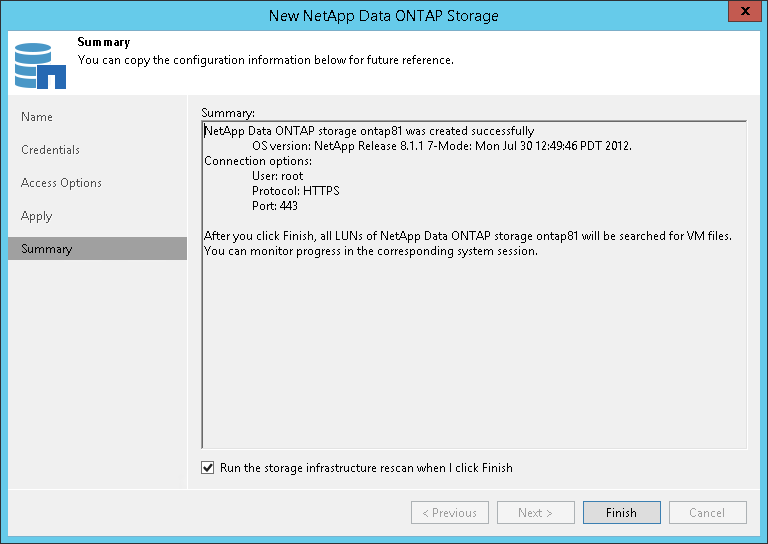Click the "Port: 443" line
The height and width of the screenshot is (544, 768).
275,206
